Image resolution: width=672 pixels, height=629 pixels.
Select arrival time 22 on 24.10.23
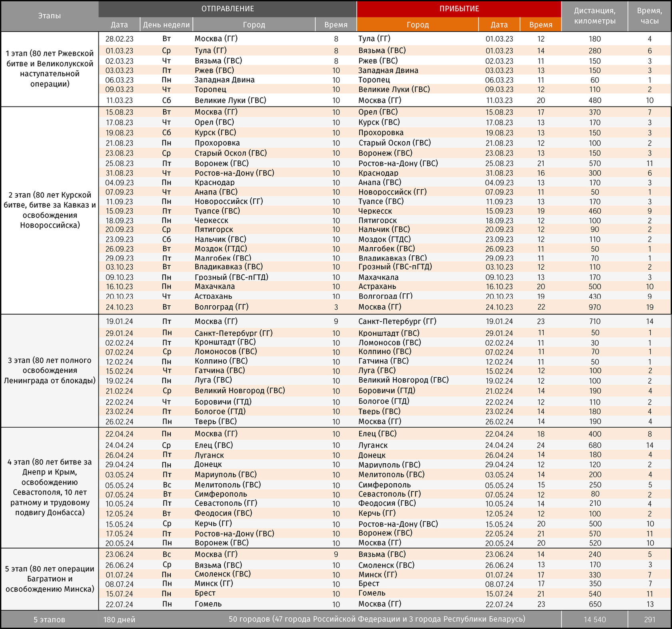coord(541,307)
